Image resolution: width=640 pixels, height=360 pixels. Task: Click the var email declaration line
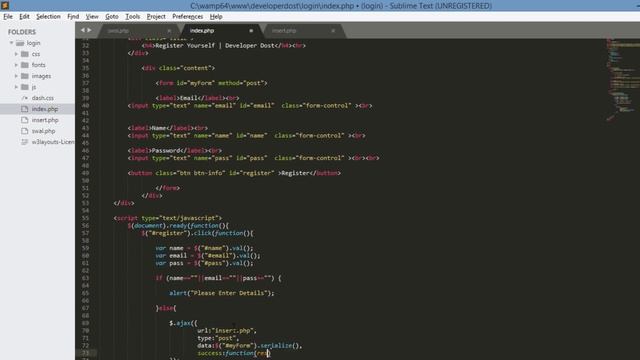tap(207, 256)
